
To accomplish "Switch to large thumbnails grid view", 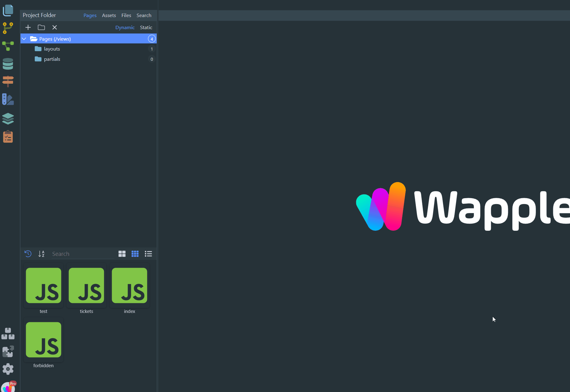I will 122,254.
